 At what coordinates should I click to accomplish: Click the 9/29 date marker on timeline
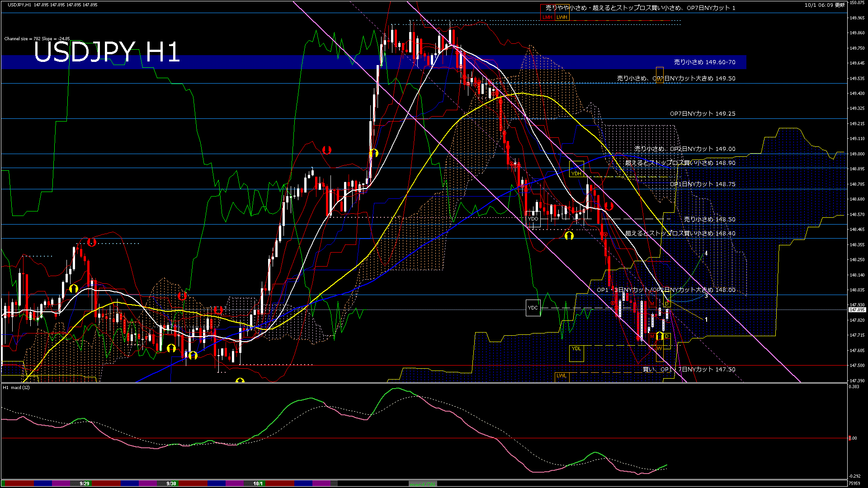pyautogui.click(x=85, y=483)
